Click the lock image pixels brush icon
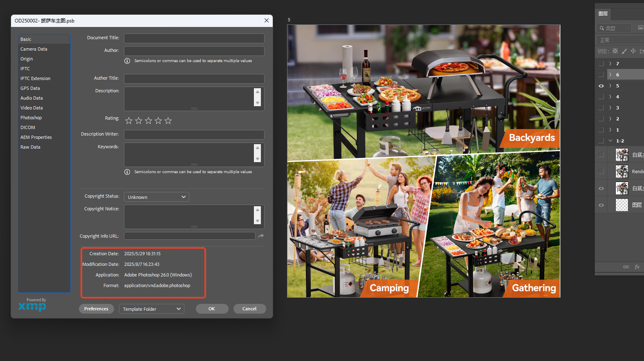This screenshot has height=361, width=644. point(624,51)
